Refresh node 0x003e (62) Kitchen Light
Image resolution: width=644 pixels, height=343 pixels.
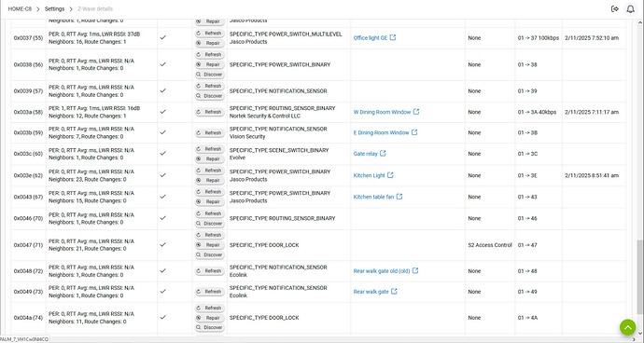click(209, 170)
